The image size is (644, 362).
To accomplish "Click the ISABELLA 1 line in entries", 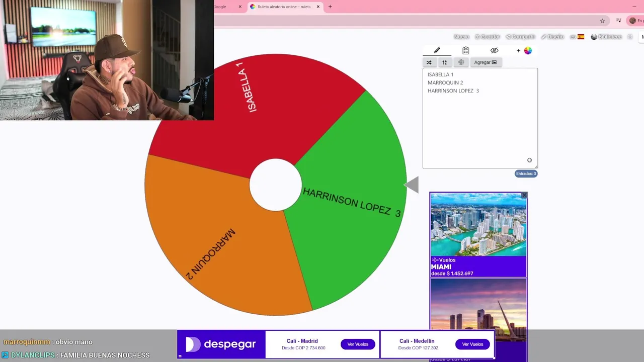I will click(x=440, y=74).
